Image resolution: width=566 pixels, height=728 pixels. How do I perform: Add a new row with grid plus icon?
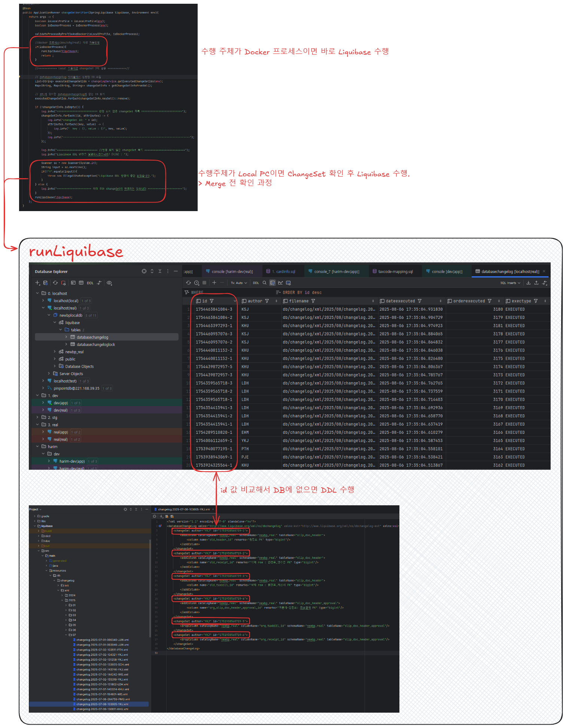point(214,283)
